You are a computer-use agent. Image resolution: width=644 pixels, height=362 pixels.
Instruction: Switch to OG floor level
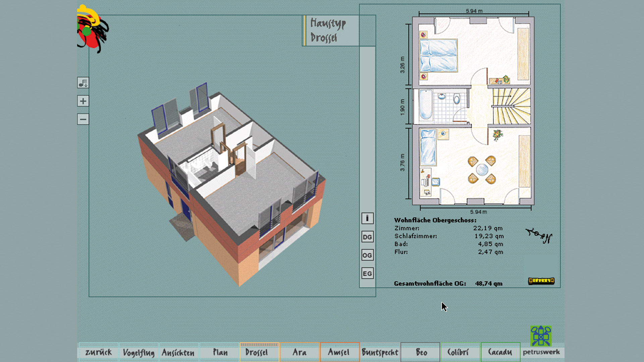pos(367,255)
